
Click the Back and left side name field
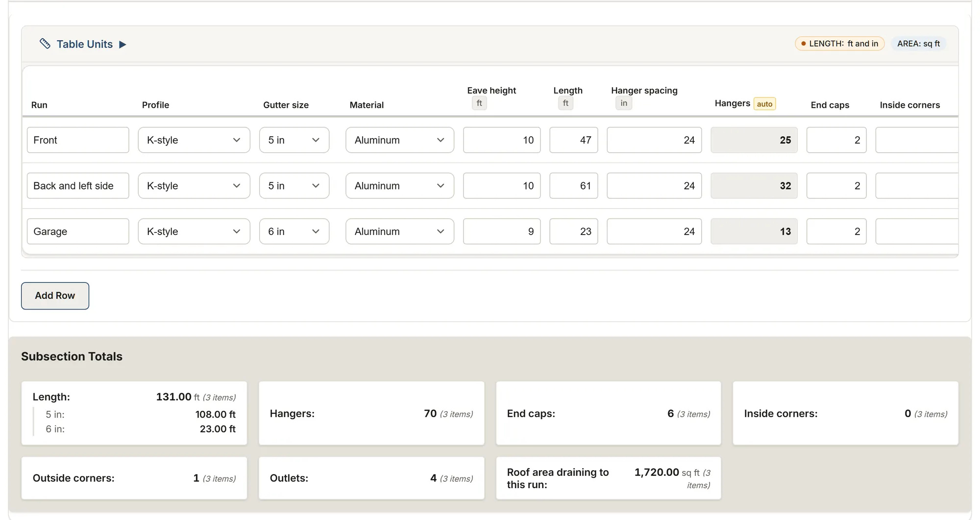pyautogui.click(x=78, y=186)
